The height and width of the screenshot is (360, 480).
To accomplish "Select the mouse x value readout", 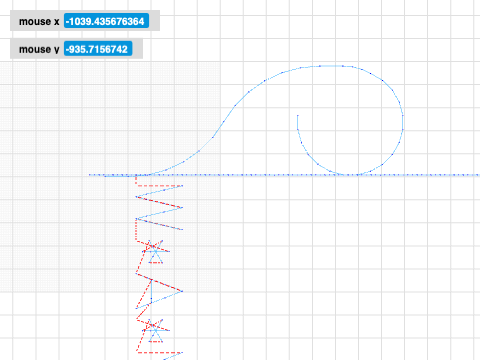I will pos(106,21).
